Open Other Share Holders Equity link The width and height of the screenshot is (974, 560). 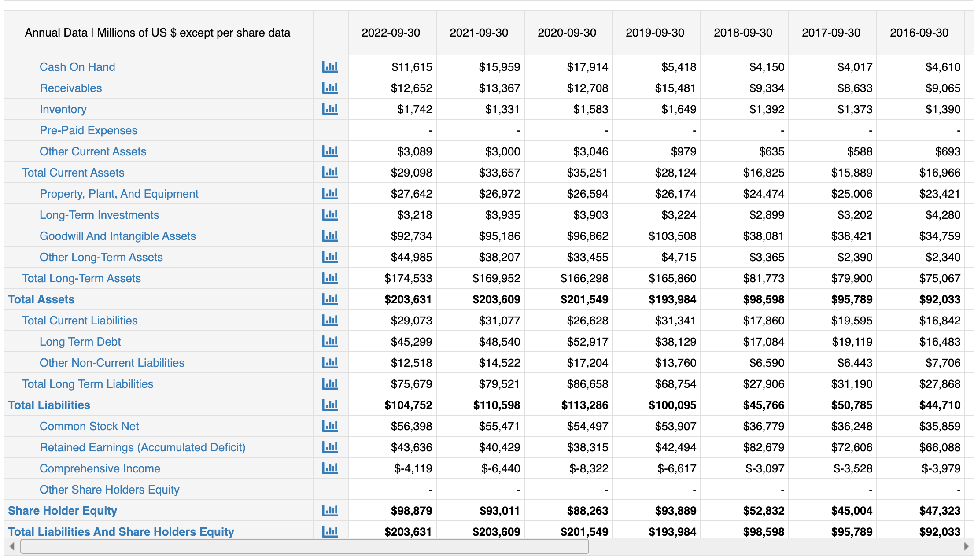coord(109,490)
